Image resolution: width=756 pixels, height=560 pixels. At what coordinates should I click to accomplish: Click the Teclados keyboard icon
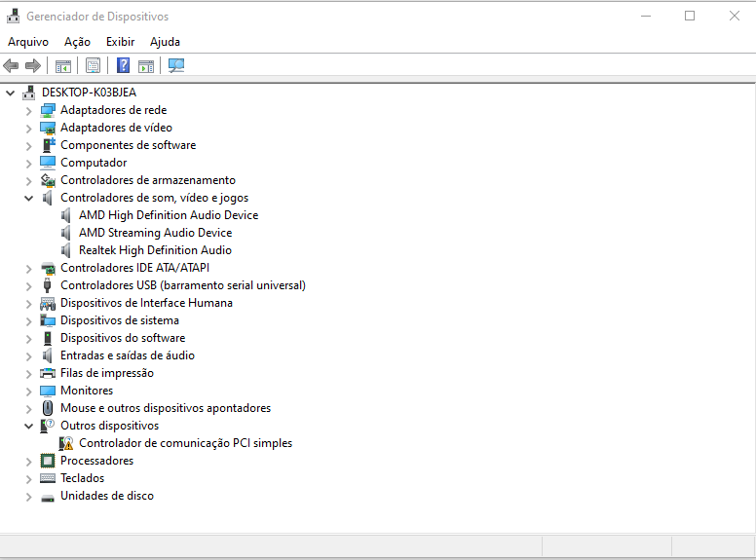point(48,478)
